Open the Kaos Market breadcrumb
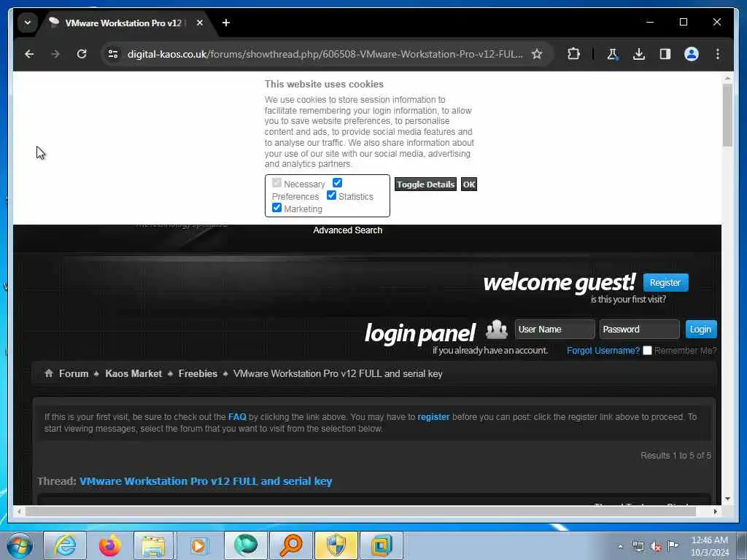Image resolution: width=747 pixels, height=560 pixels. click(133, 374)
